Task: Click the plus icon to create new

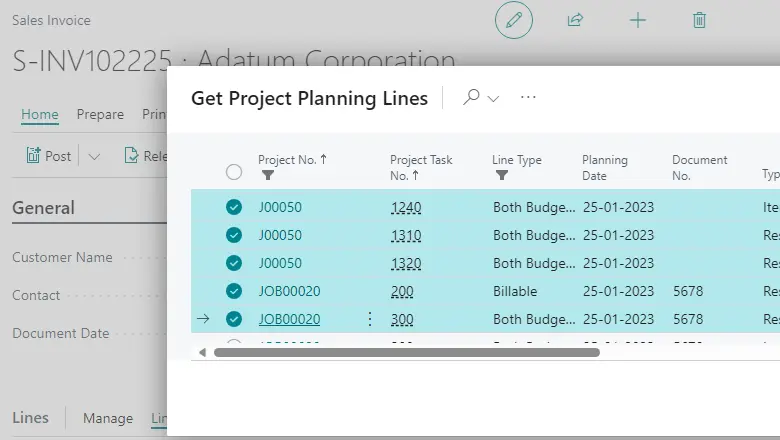Action: click(637, 20)
